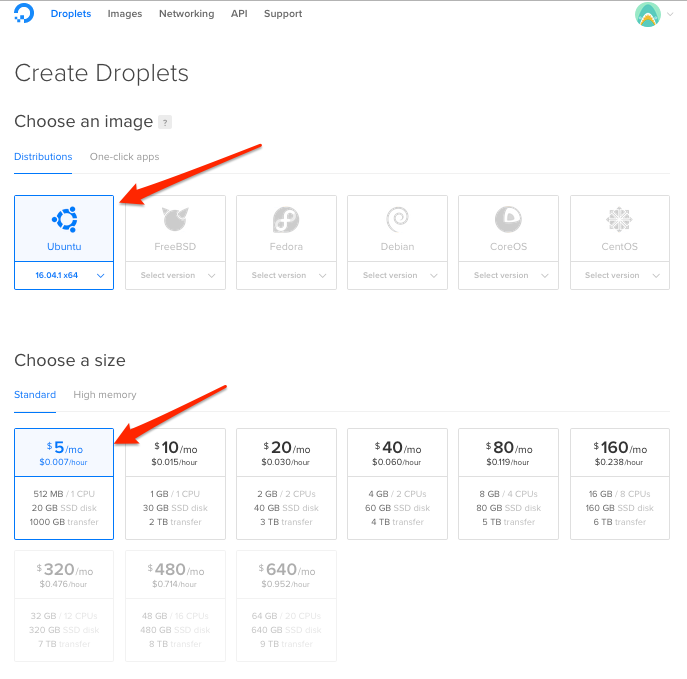Select the $5/mo droplet size
Screen dimensions: 687x679
(64, 484)
